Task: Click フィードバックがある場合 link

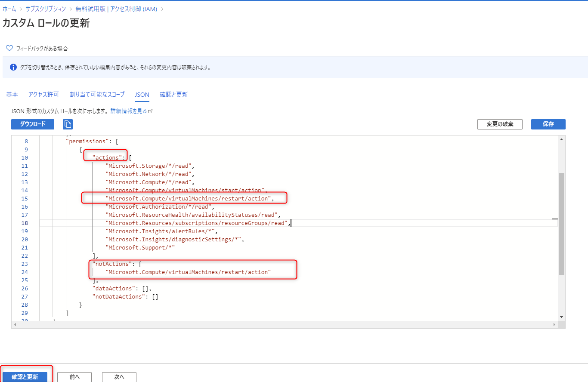Action: 42,49
